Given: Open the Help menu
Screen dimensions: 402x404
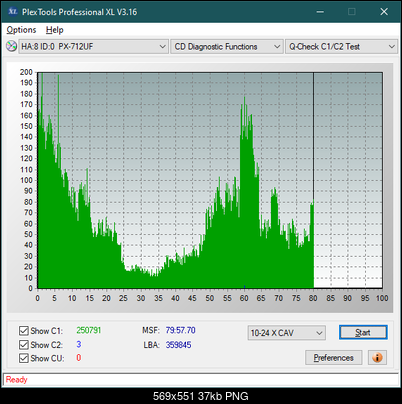Looking at the screenshot, I should point(55,30).
